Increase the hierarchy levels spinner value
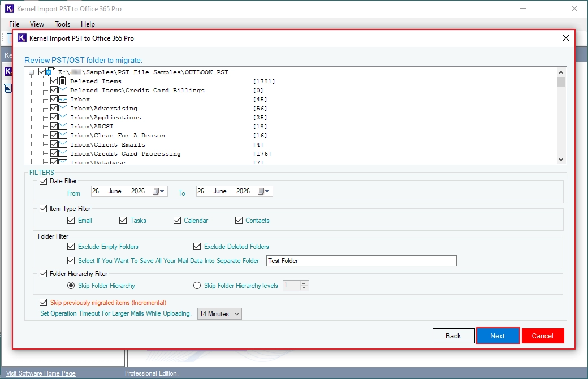The width and height of the screenshot is (588, 379). (x=305, y=283)
